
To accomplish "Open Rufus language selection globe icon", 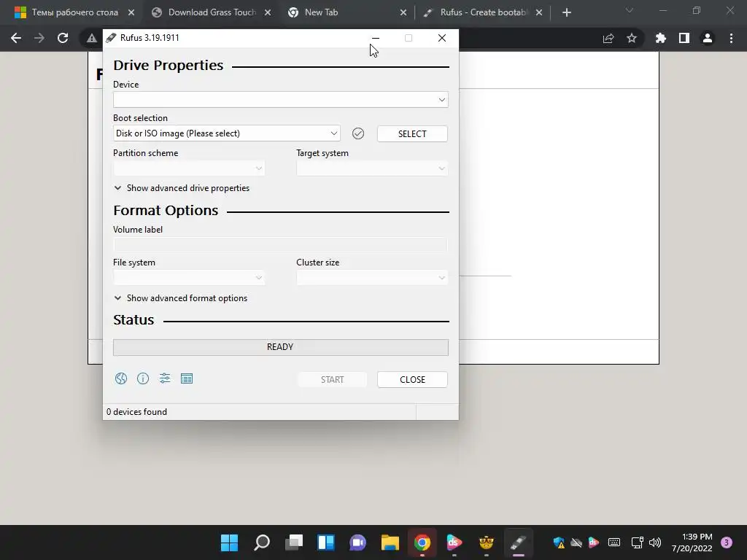I will [121, 378].
